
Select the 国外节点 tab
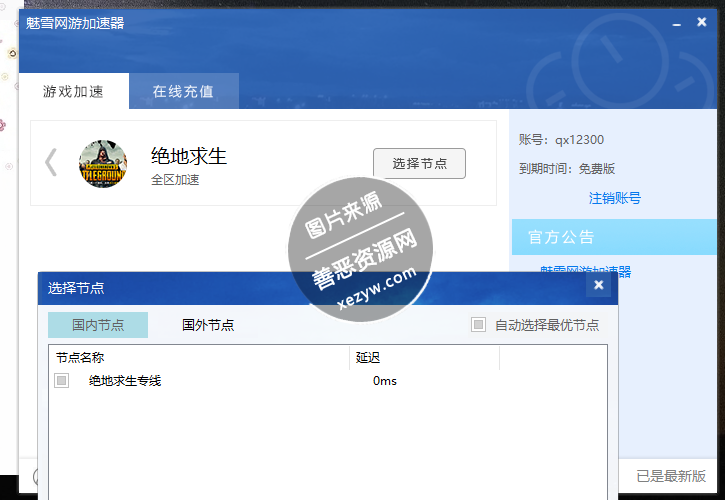pyautogui.click(x=208, y=325)
